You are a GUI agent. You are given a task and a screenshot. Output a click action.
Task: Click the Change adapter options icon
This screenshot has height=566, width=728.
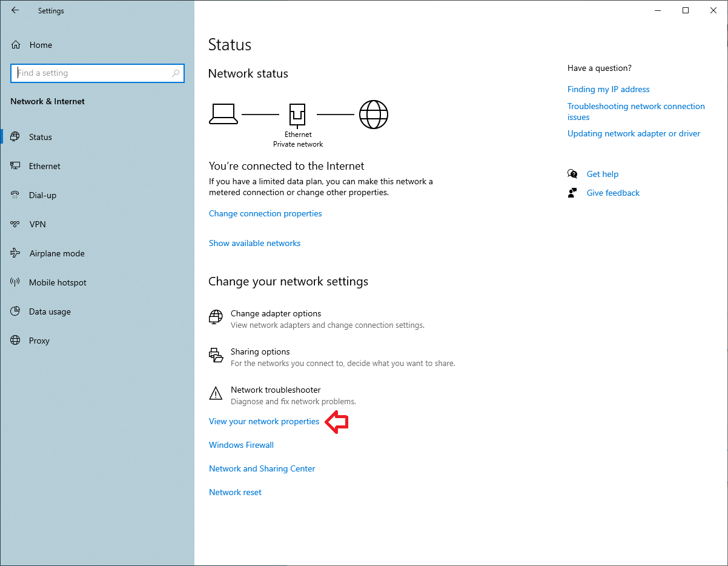click(216, 318)
